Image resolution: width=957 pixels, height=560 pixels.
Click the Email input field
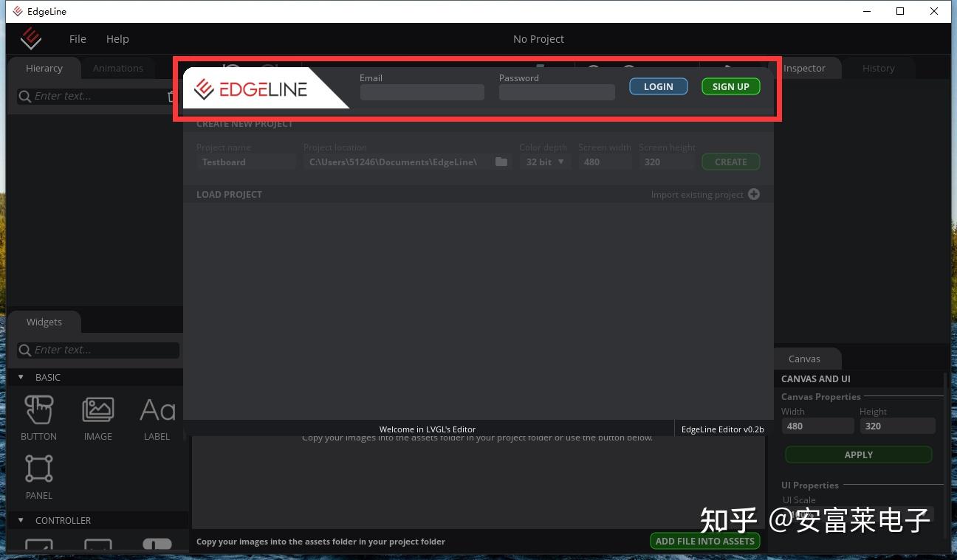422,91
